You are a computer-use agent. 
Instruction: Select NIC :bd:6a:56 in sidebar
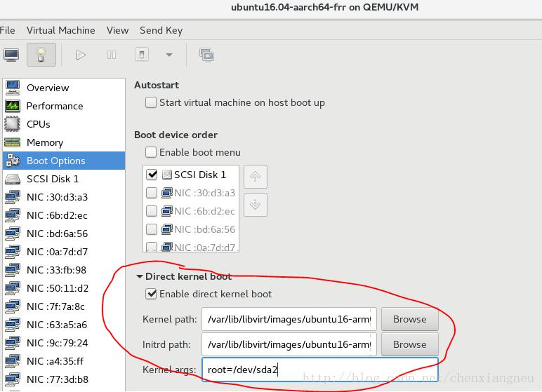tap(64, 234)
